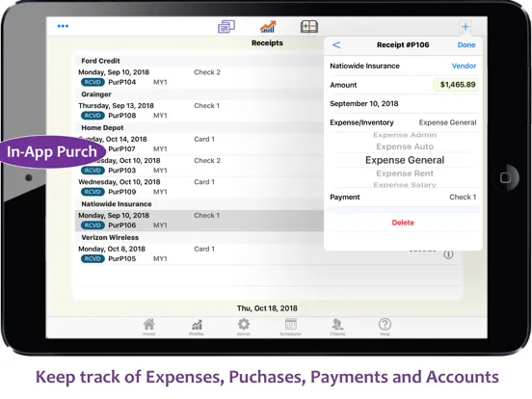Viewport: 532px width, 399px height.
Task: Open the Scheduler calendar tab
Action: point(291,327)
